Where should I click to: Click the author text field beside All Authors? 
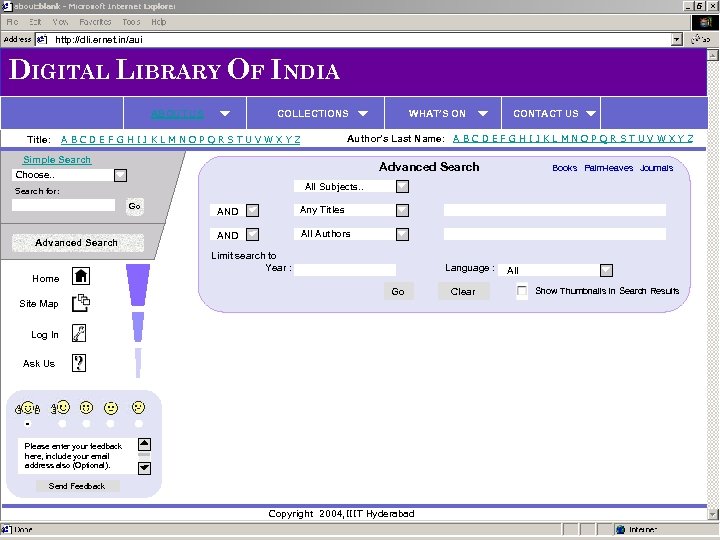555,234
